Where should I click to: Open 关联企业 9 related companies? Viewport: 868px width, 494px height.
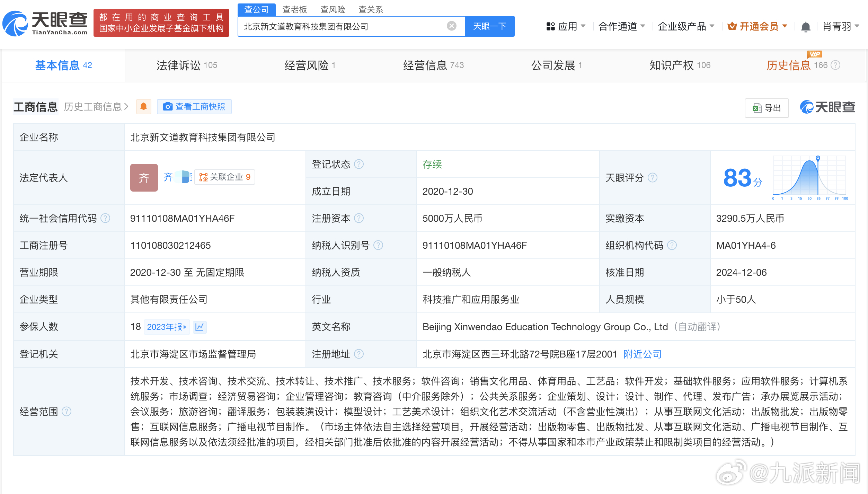pos(224,177)
